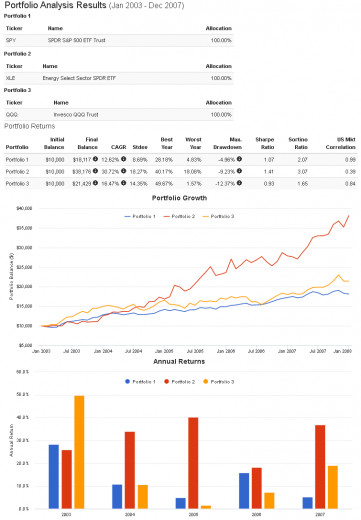361x520 pixels.
Task: Toggle Portfolio 2 line in growth chart legend
Action: coord(179,216)
